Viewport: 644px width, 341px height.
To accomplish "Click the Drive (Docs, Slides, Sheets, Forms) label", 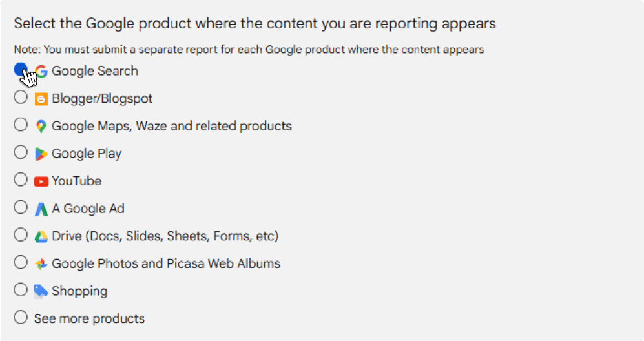I will click(x=165, y=236).
